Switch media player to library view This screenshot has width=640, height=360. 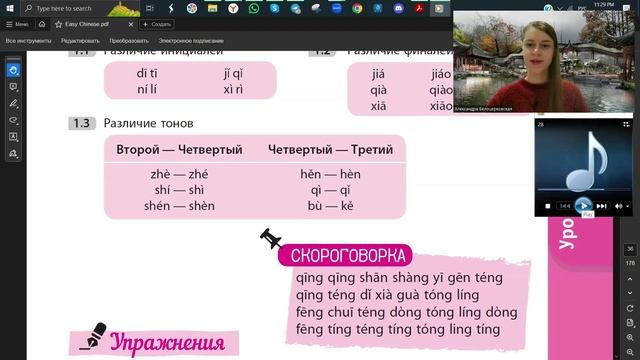coord(626,124)
